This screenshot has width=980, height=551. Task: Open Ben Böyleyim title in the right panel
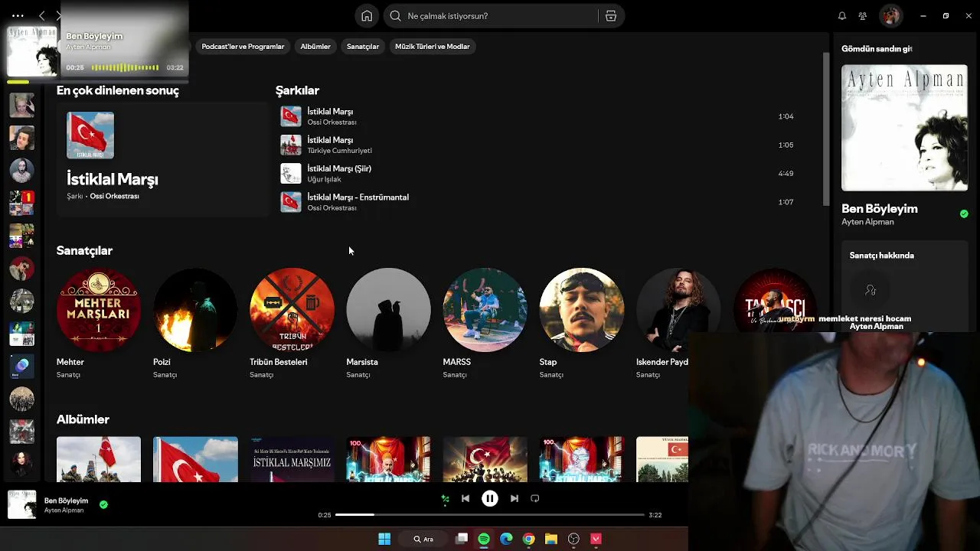pos(880,209)
